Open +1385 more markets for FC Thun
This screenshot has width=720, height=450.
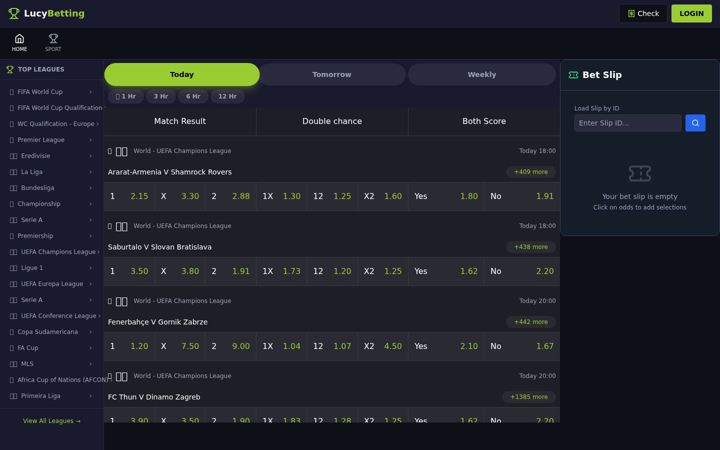tap(529, 397)
